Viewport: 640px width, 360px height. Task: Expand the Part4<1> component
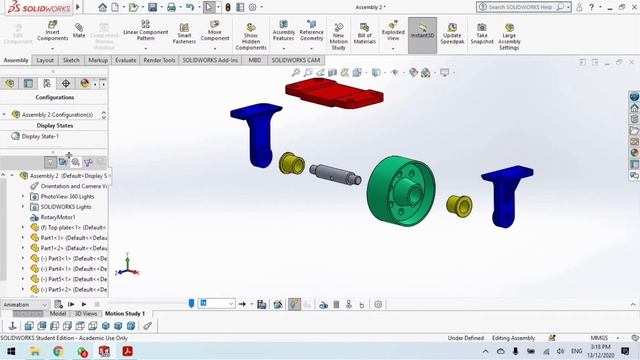pos(23,269)
